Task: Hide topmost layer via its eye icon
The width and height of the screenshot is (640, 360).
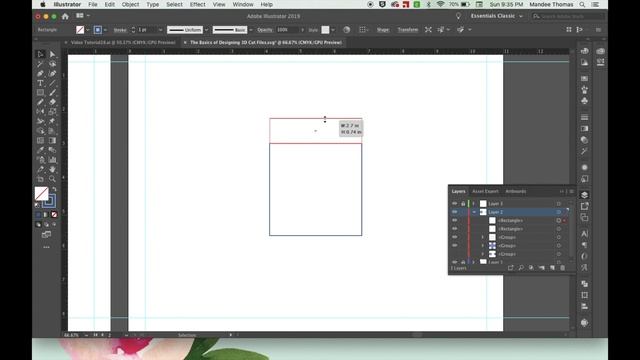Action: pos(454,203)
